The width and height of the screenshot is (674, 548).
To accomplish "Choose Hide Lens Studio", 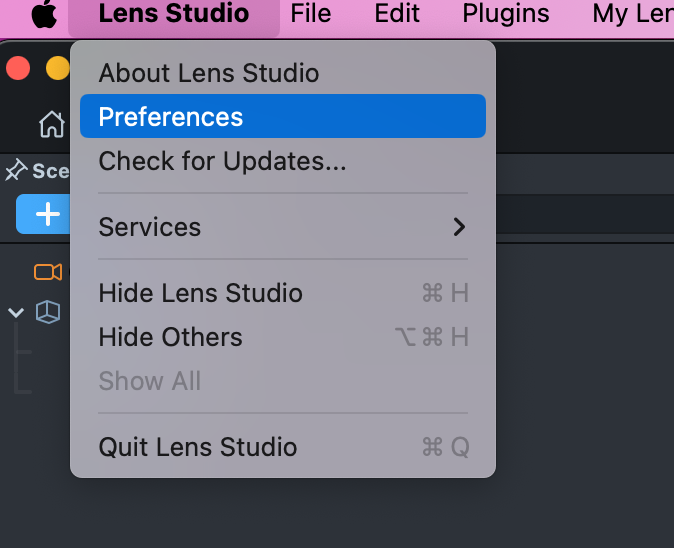I will point(200,293).
